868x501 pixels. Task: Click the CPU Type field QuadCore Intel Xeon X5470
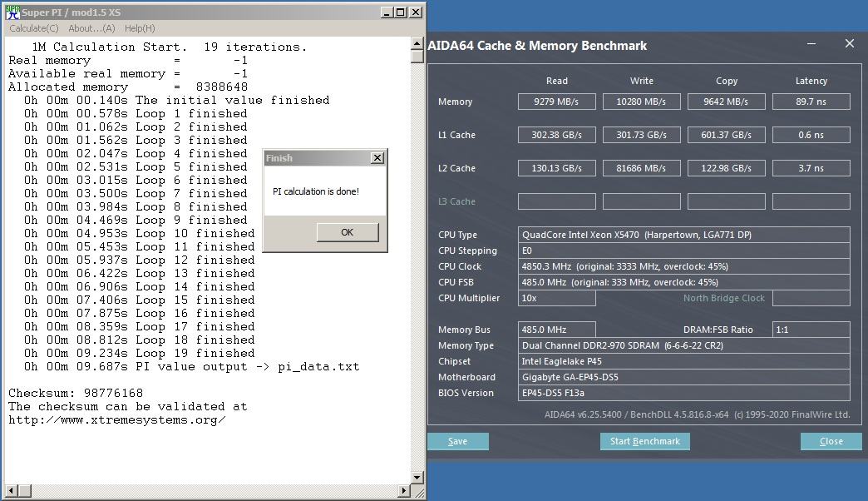pyautogui.click(x=684, y=235)
